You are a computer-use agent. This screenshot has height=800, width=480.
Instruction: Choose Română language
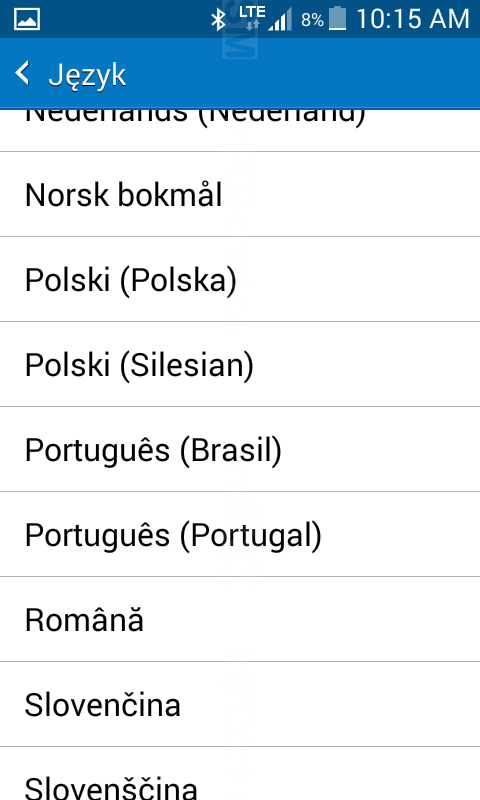coord(240,620)
